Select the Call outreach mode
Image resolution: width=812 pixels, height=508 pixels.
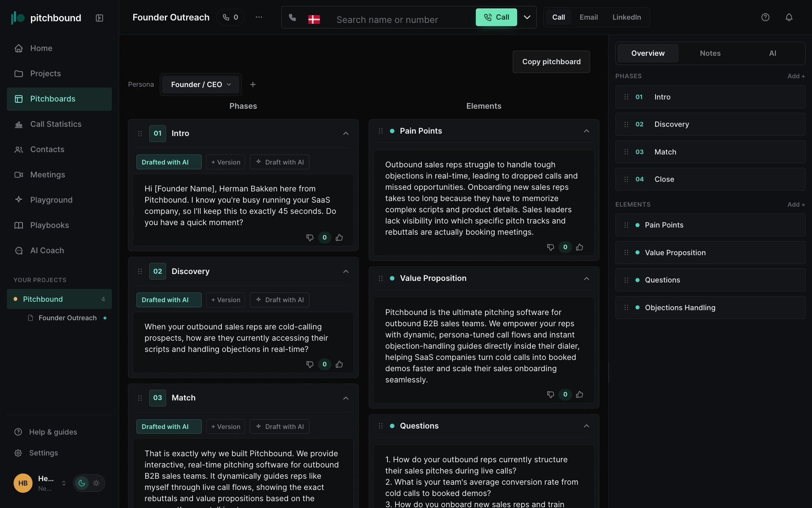[558, 17]
